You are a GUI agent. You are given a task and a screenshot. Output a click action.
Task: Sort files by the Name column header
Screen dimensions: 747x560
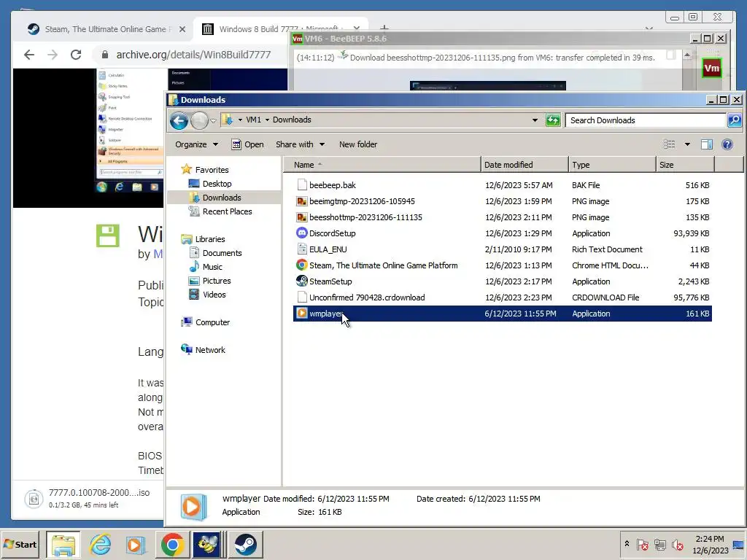pos(382,165)
